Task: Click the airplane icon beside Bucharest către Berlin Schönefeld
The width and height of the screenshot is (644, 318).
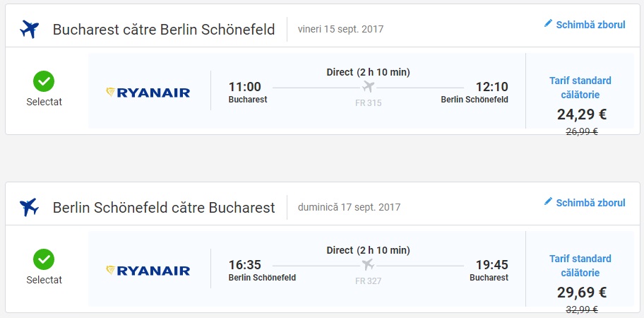Action: (x=29, y=29)
